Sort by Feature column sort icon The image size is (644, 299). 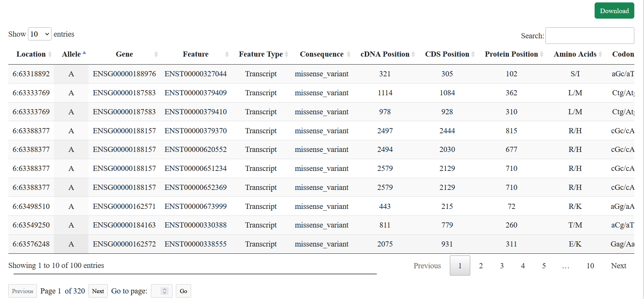227,54
